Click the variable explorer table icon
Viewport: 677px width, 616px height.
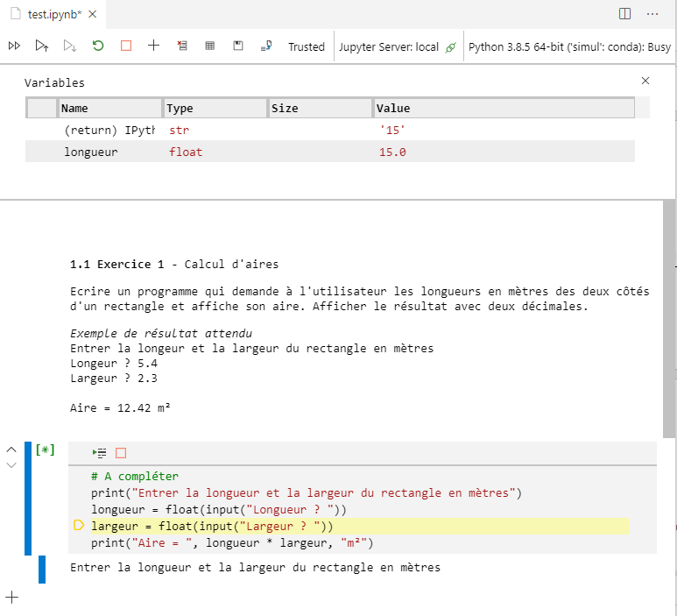(x=210, y=46)
